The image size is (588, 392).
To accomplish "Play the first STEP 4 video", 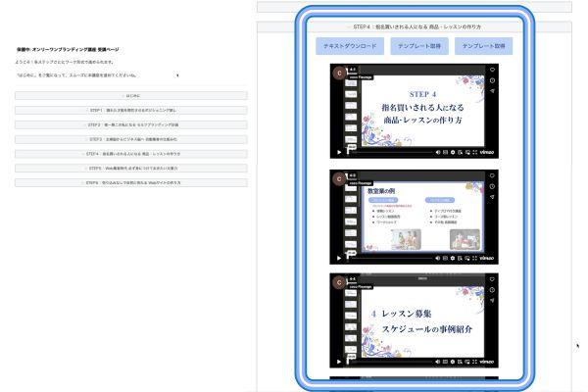I will coord(340,152).
